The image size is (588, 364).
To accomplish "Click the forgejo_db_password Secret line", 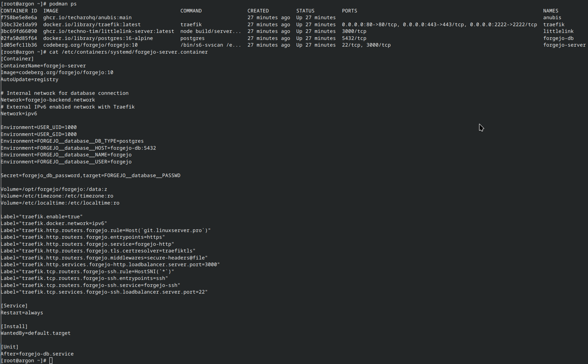I will click(x=91, y=176).
